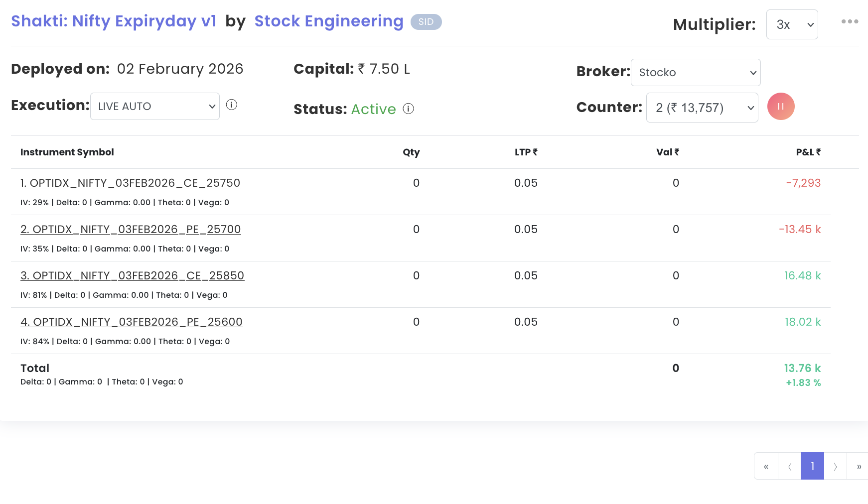Open the Multiplier 3x dropdown
This screenshot has width=868, height=504.
[x=792, y=24]
